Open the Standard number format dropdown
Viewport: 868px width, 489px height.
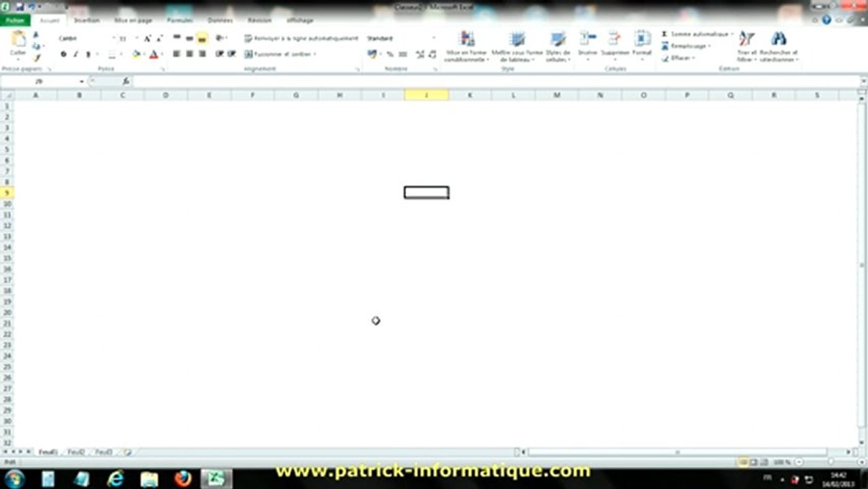433,39
